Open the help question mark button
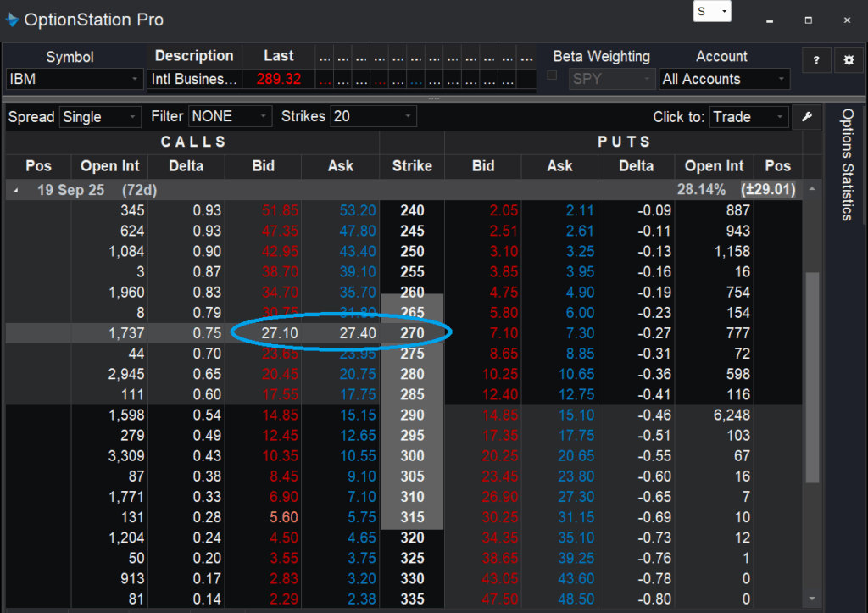This screenshot has width=868, height=613. pyautogui.click(x=816, y=60)
